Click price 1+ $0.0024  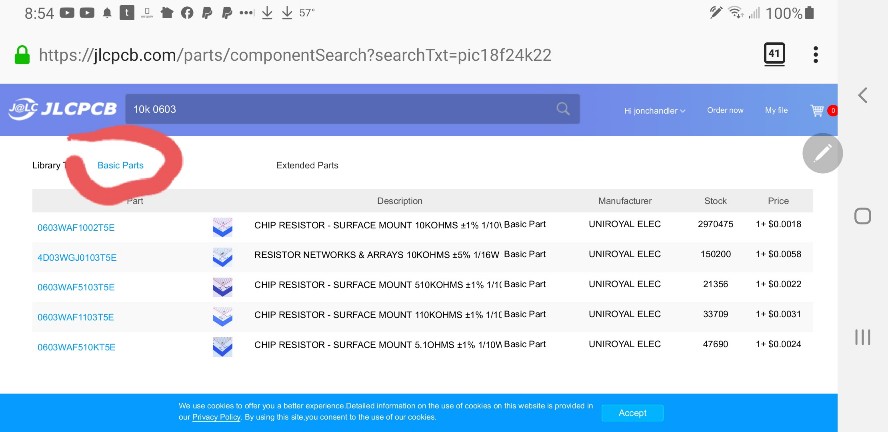click(778, 344)
